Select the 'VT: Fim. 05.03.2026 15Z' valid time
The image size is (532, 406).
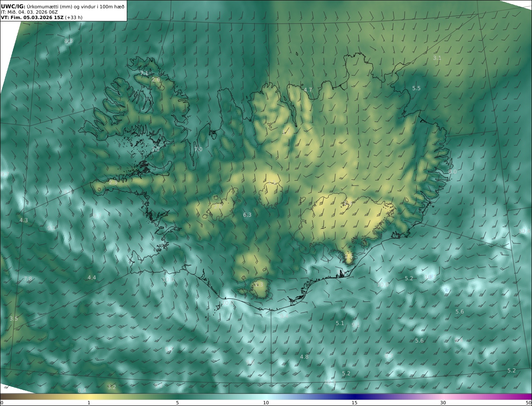coord(32,18)
